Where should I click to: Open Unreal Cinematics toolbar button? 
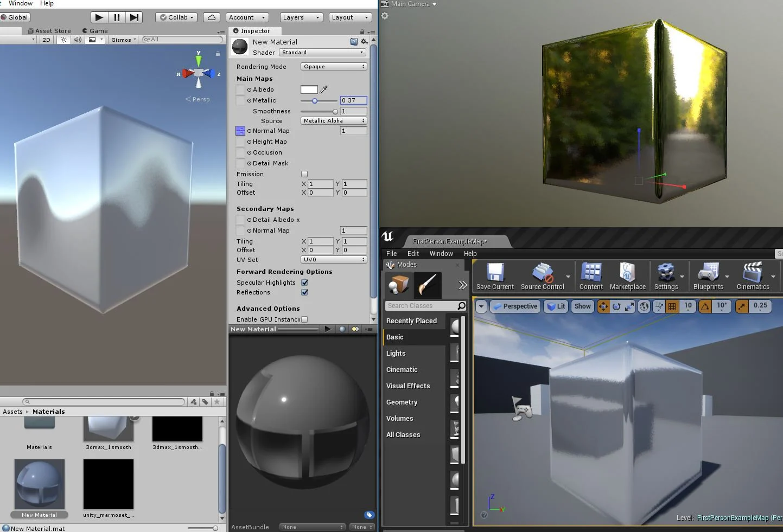[753, 276]
